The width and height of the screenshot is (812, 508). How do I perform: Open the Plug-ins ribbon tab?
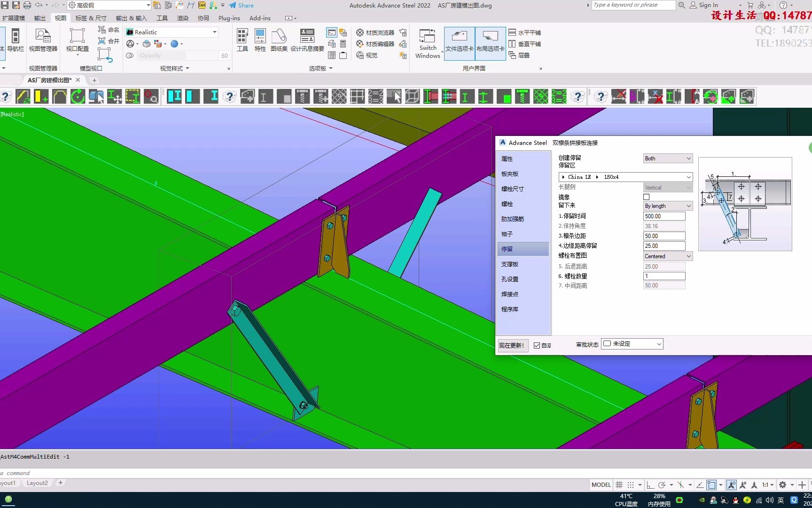pos(229,18)
